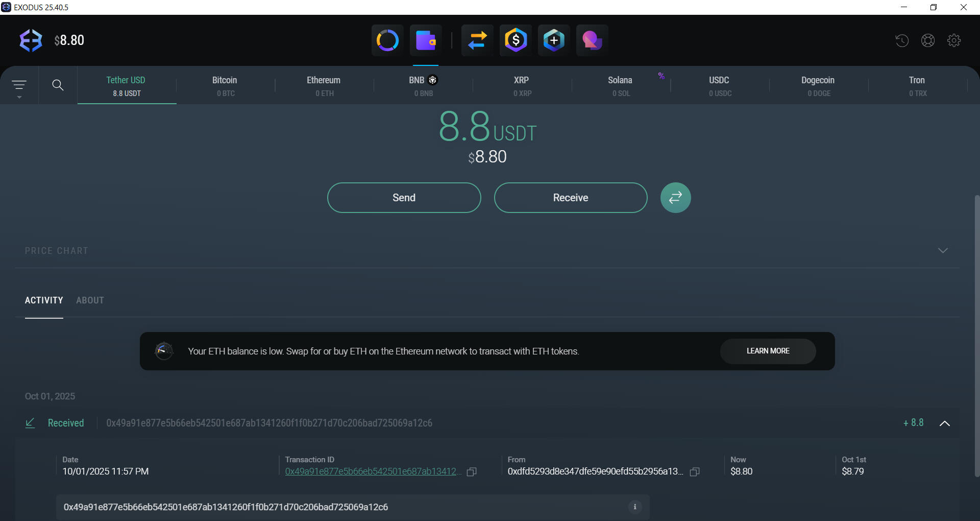Viewport: 980px width, 521px height.
Task: Open the Portfolio view icon
Action: coord(387,40)
